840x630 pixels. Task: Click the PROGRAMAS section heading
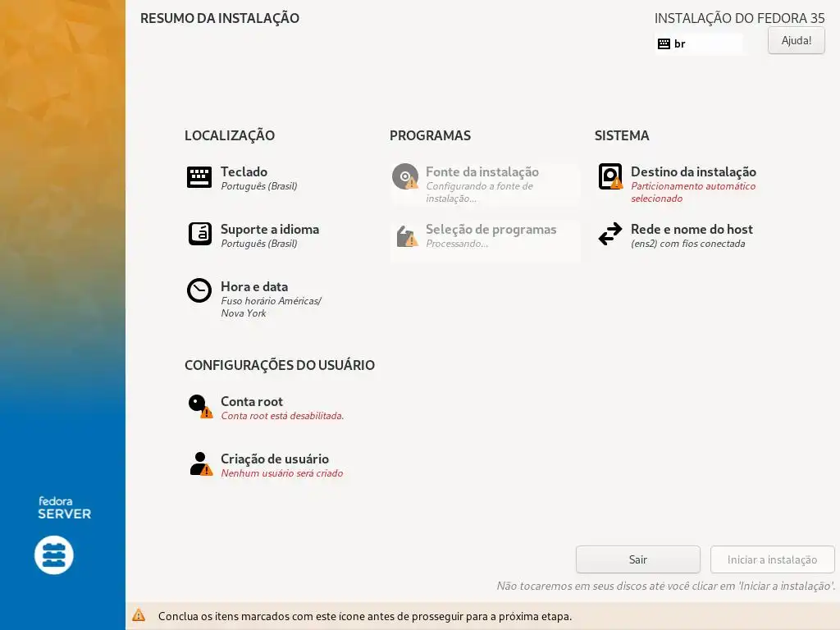[x=430, y=135]
